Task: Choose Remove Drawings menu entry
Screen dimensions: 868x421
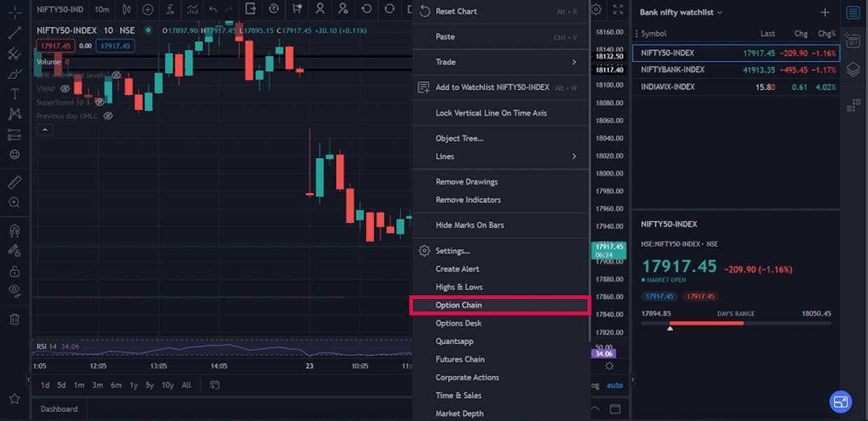Action: [500, 182]
